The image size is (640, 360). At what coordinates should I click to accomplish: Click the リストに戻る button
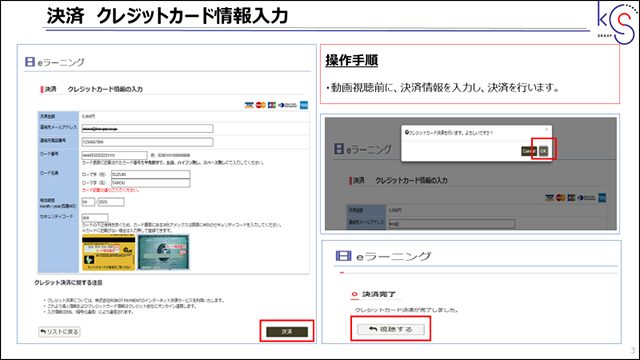coord(59,331)
